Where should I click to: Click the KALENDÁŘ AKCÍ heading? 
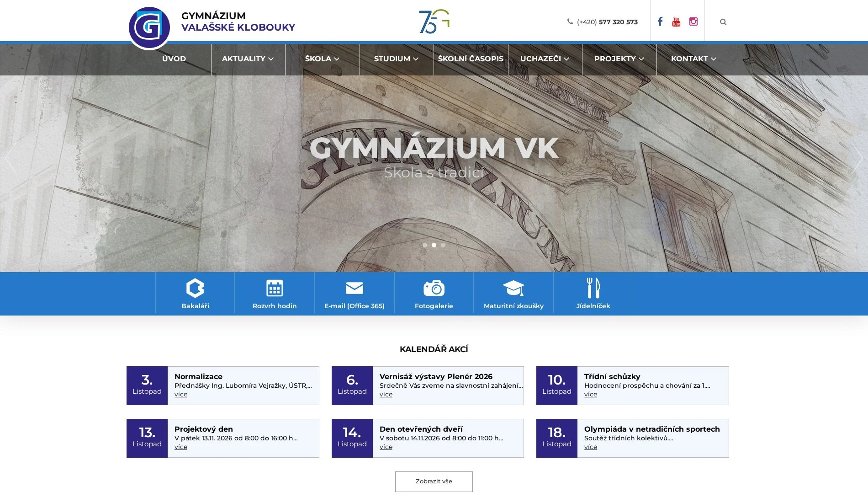(434, 349)
